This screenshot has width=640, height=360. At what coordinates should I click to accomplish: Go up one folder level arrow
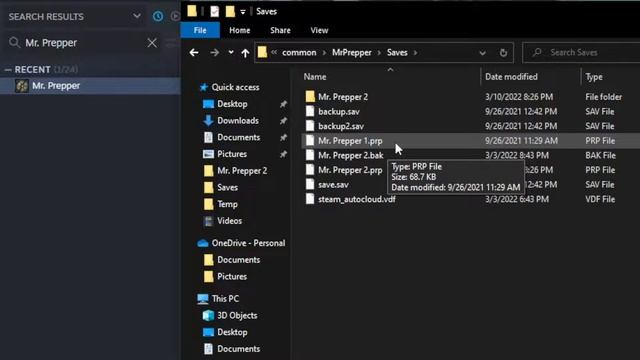coord(245,53)
